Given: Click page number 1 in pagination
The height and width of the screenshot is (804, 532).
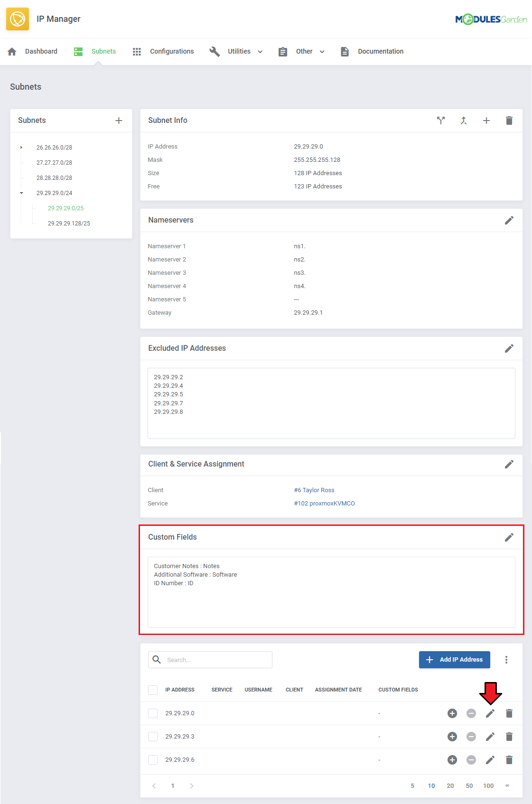Looking at the screenshot, I should pos(173,786).
